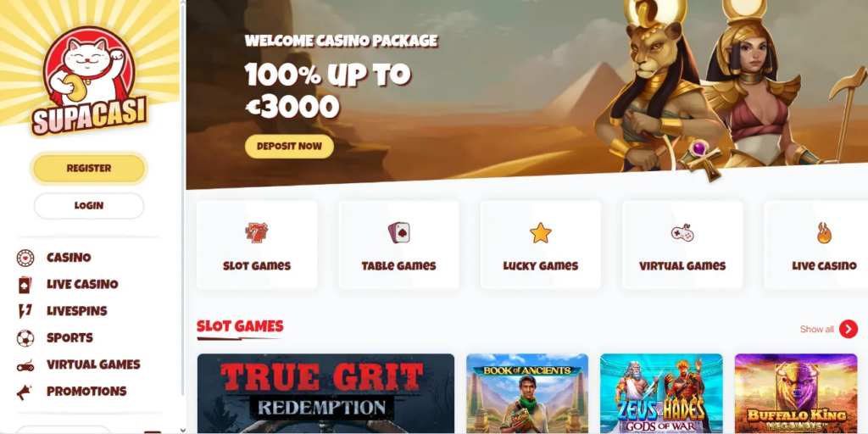Click the sidebar scrollbar down arrow
The height and width of the screenshot is (434, 868).
tap(183, 430)
